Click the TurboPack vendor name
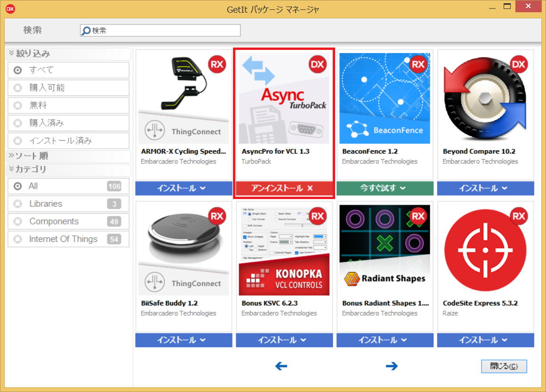Viewport: 546px width, 392px height. point(256,161)
